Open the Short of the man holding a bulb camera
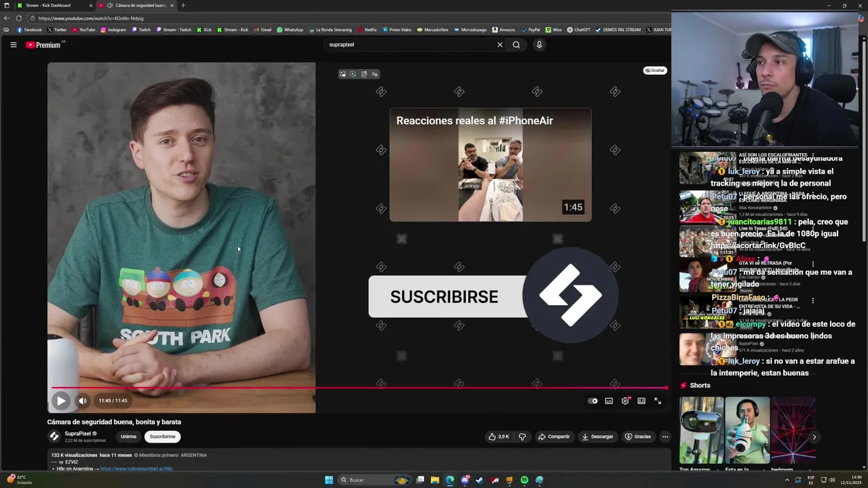The width and height of the screenshot is (868, 488). point(747,430)
